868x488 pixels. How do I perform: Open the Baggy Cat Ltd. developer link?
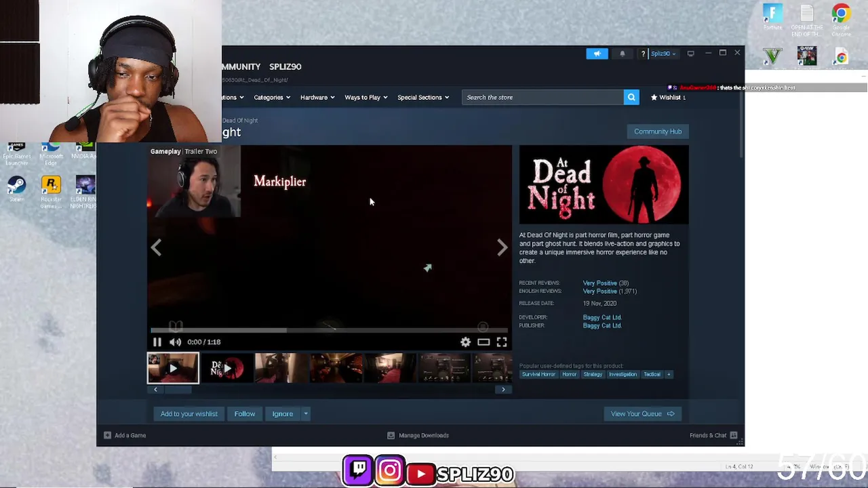click(x=602, y=317)
